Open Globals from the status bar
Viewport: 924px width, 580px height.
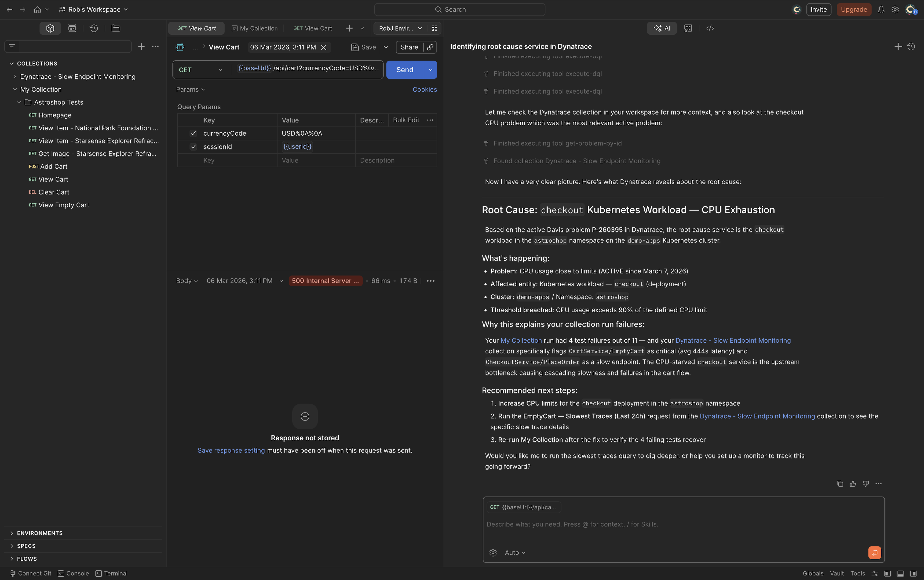(813, 573)
